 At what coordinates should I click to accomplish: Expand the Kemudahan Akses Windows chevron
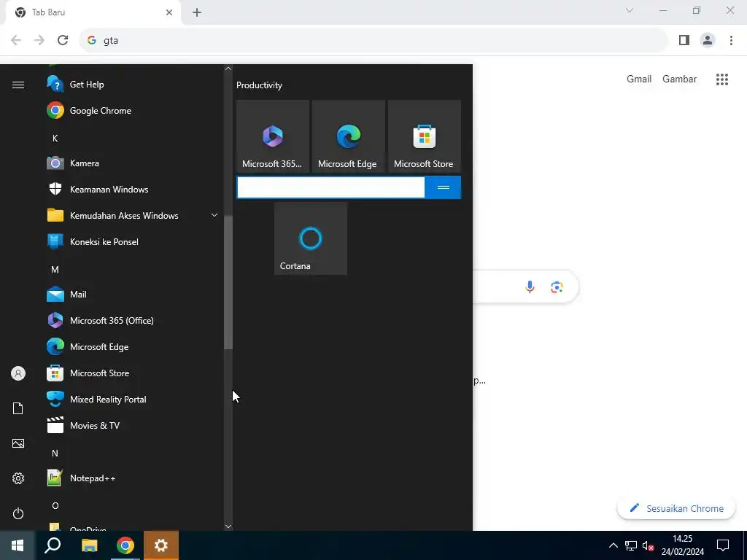[214, 215]
